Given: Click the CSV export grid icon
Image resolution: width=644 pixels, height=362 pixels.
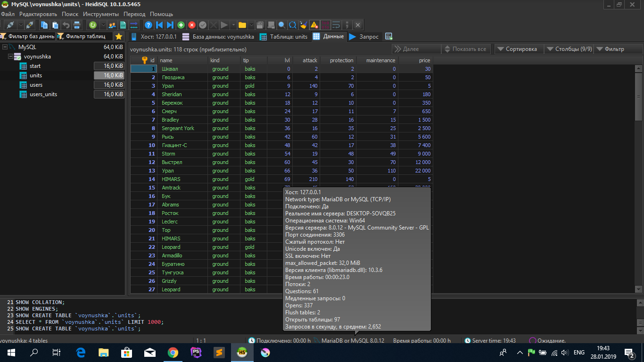Looking at the screenshot, I should click(123, 25).
